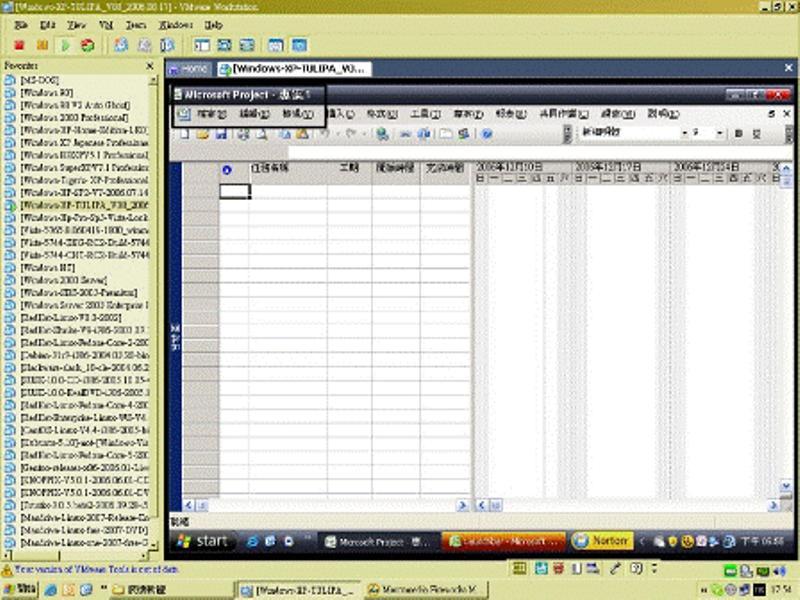This screenshot has height=600, width=800.
Task: Click the Take Snapshot icon in VMware toolbar
Action: tap(121, 45)
